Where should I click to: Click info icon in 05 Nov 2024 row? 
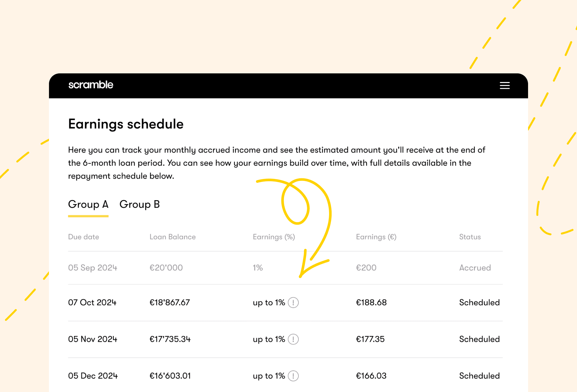(293, 339)
